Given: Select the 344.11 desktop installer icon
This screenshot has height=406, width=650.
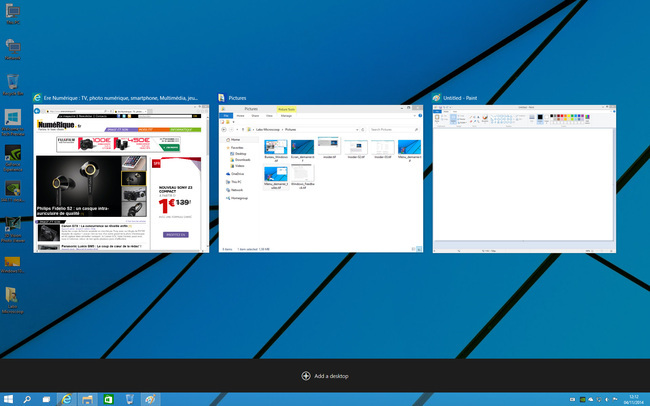Looking at the screenshot, I should (13, 191).
